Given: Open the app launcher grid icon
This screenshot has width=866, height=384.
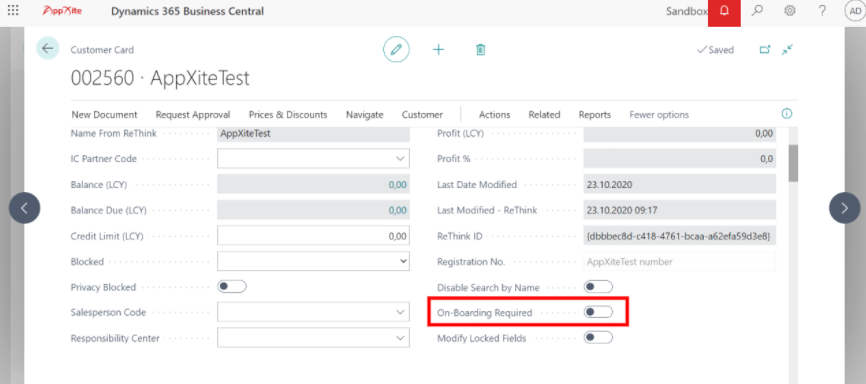Looking at the screenshot, I should (x=13, y=10).
